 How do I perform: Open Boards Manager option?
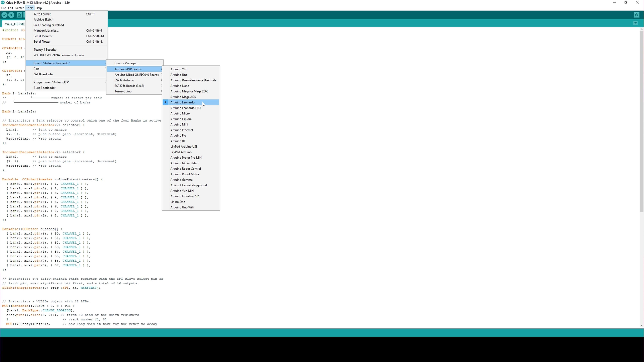point(126,63)
